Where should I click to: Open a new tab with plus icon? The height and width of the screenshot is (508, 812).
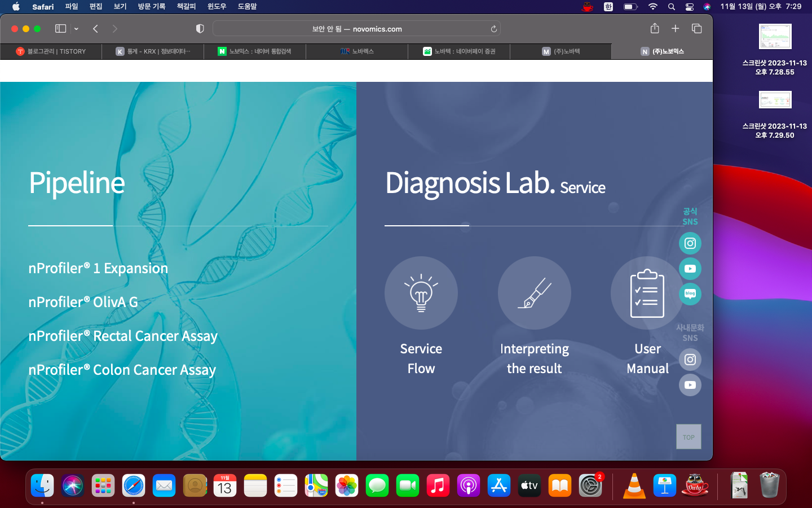675,28
